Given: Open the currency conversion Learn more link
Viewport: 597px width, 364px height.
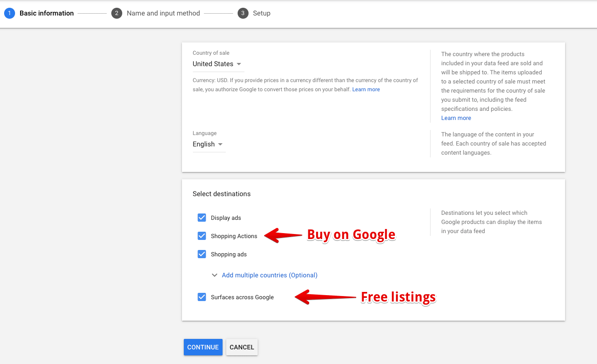Looking at the screenshot, I should point(366,89).
